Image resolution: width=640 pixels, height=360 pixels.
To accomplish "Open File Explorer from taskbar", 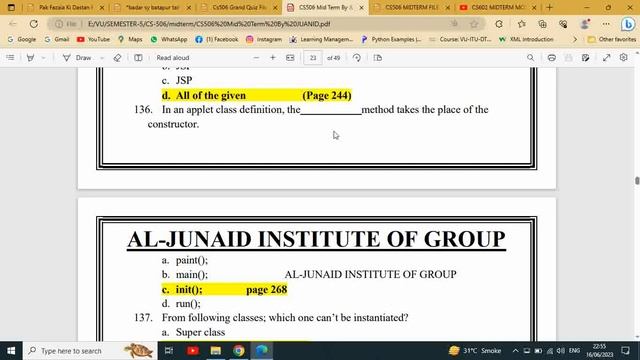I will click(x=216, y=351).
